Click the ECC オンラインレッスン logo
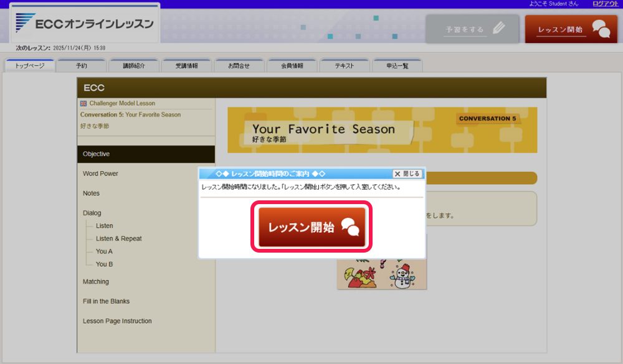 [85, 24]
